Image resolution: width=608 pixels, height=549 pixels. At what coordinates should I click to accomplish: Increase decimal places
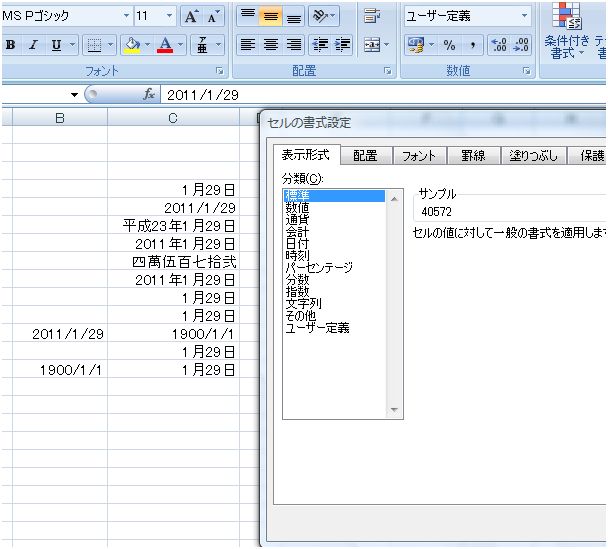(499, 45)
